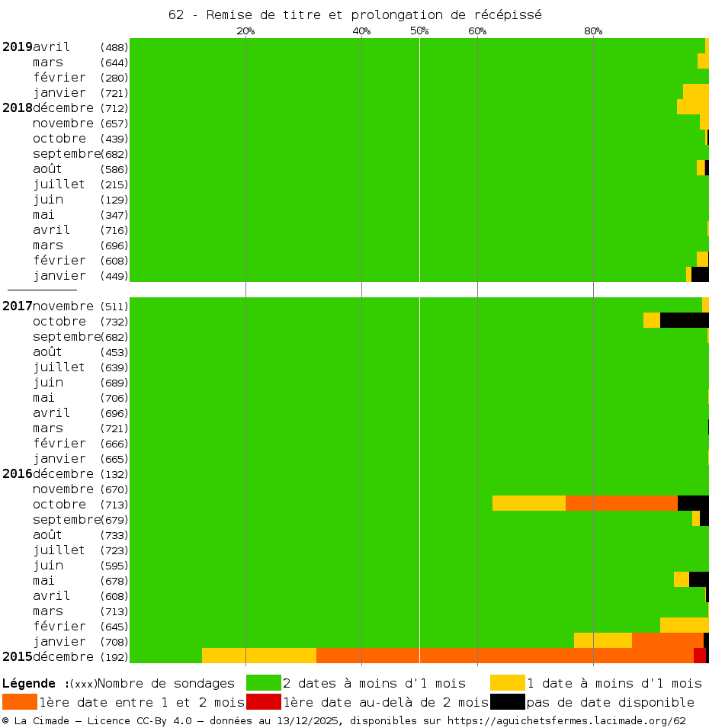Select the red legend swatch
Screen dimensions: 709x728
(264, 702)
